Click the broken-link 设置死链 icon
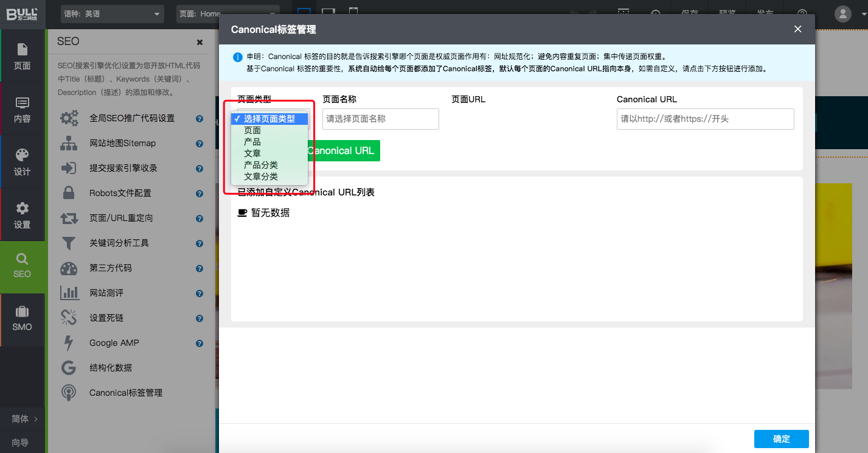 click(69, 318)
